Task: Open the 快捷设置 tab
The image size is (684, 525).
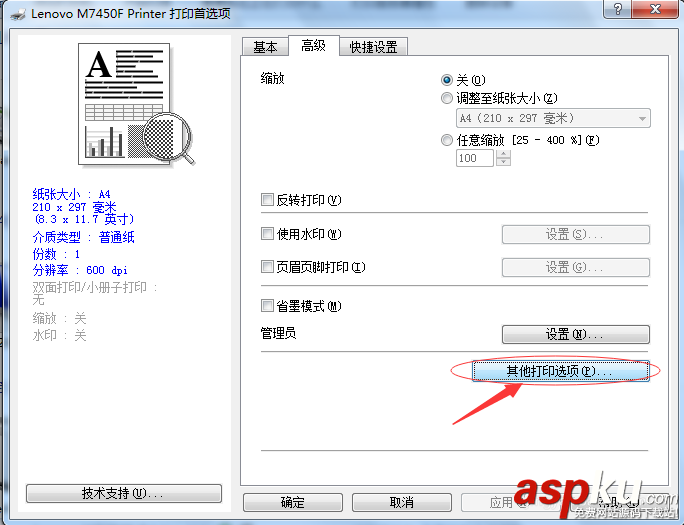Action: (373, 47)
